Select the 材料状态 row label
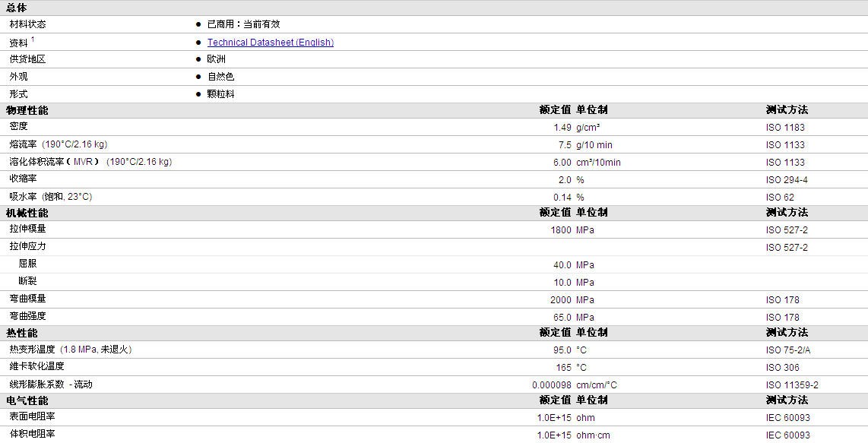This screenshot has height=443, width=868. (x=27, y=24)
